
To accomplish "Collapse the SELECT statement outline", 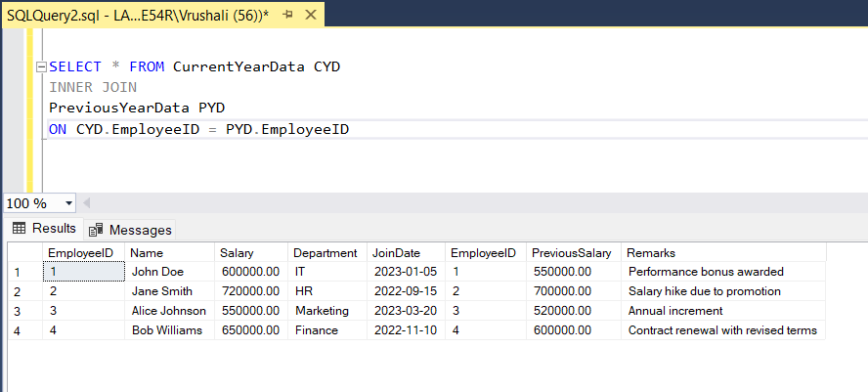I will 40,67.
